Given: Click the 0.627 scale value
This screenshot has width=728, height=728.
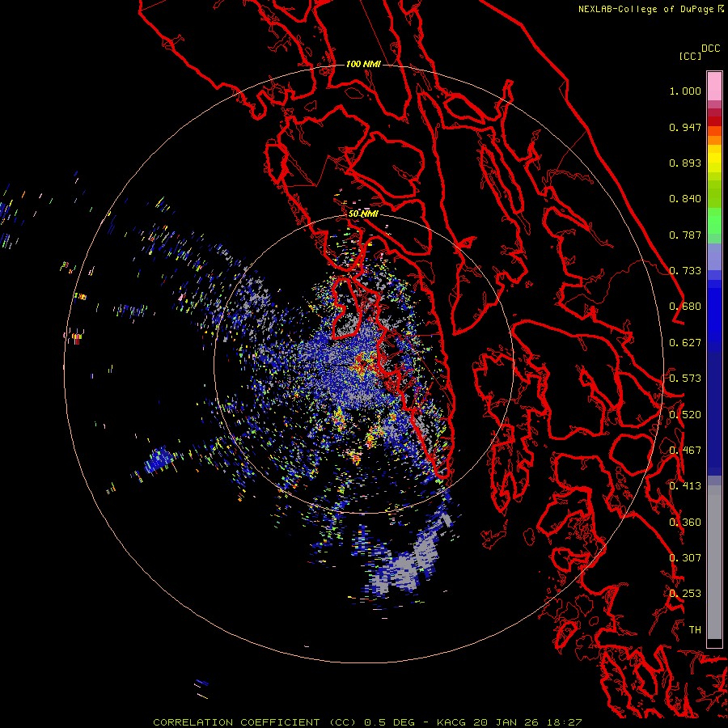Looking at the screenshot, I should click(685, 343).
